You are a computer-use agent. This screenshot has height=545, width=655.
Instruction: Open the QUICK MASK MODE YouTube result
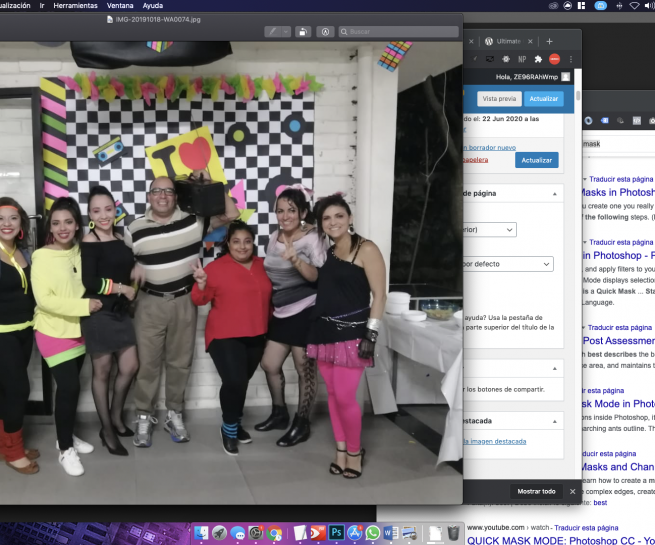[561, 540]
